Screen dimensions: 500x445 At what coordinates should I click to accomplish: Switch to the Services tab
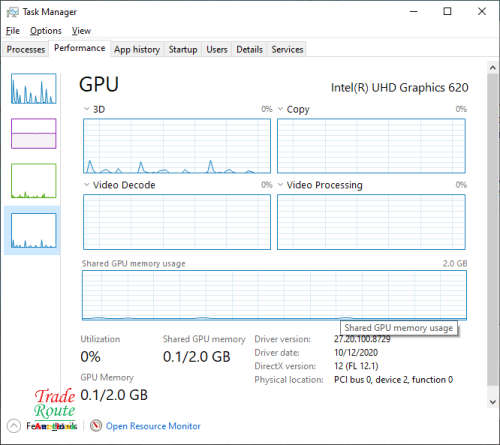pos(287,49)
